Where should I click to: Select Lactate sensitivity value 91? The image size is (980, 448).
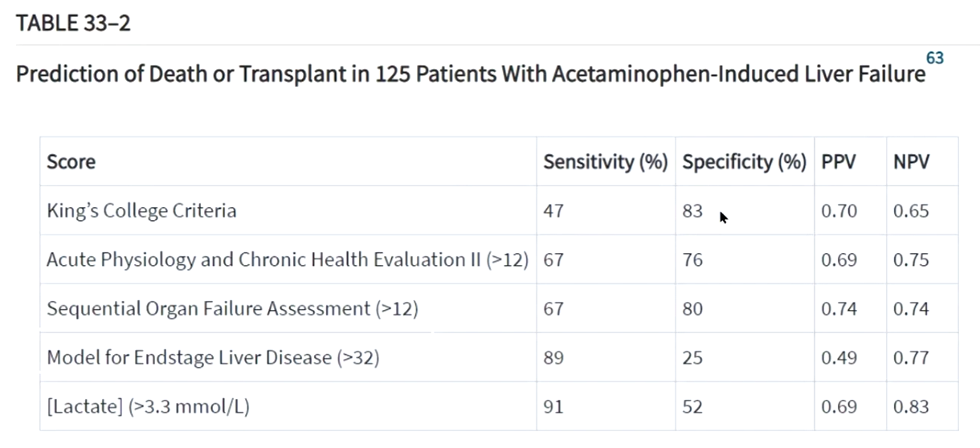553,407
